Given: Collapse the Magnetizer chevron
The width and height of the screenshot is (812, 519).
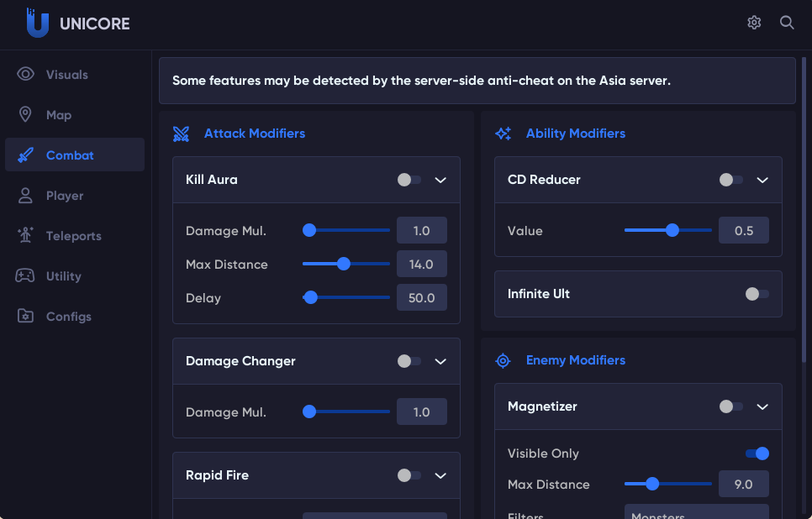Looking at the screenshot, I should pyautogui.click(x=762, y=407).
